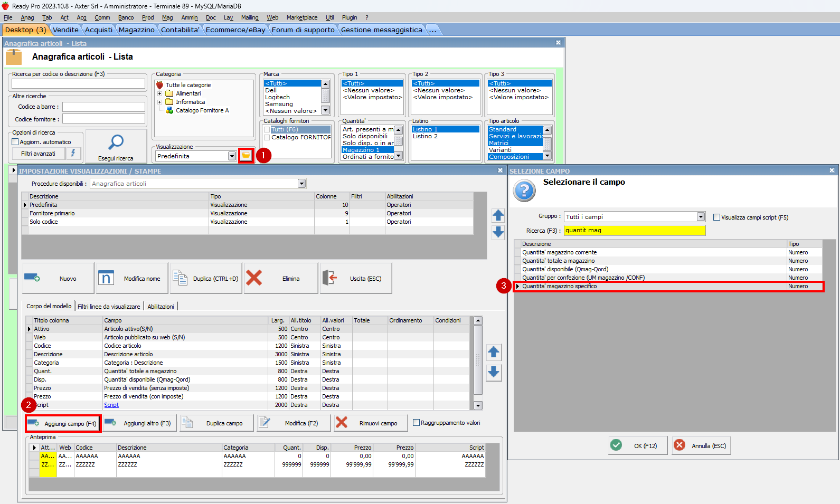
Task: Open the Visualizzazione Predefinita dropdown
Action: pyautogui.click(x=232, y=156)
